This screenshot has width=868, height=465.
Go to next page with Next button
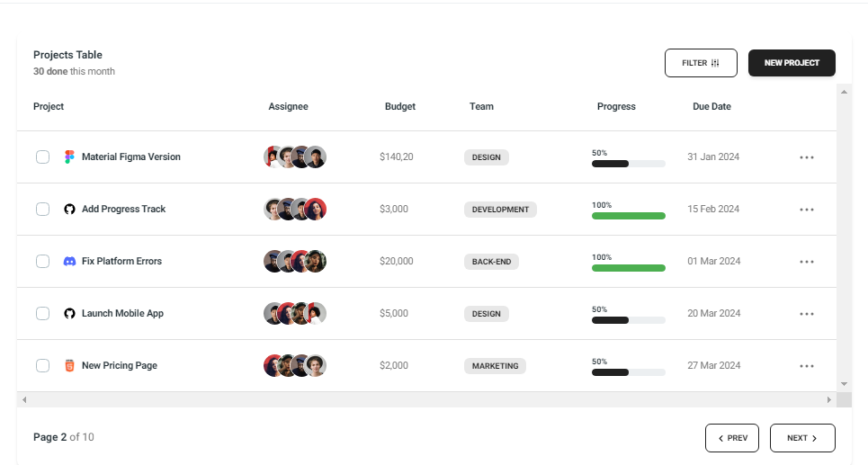pos(802,438)
